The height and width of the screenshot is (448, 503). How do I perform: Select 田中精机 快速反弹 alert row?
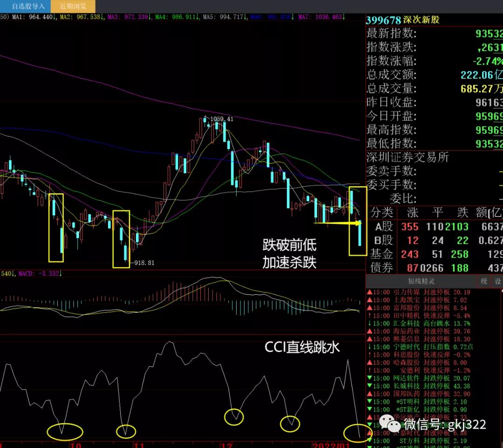pyautogui.click(x=418, y=316)
